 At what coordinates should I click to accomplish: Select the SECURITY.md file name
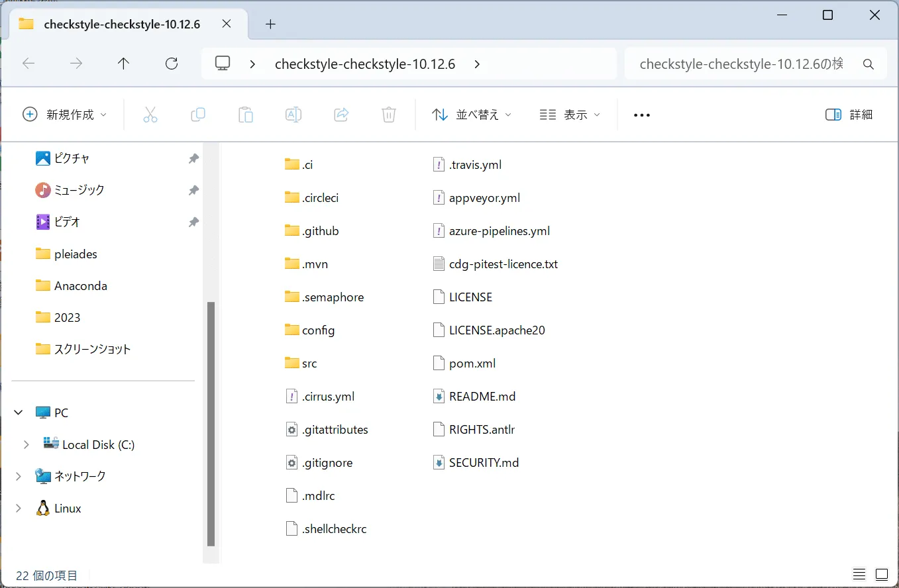coord(484,463)
